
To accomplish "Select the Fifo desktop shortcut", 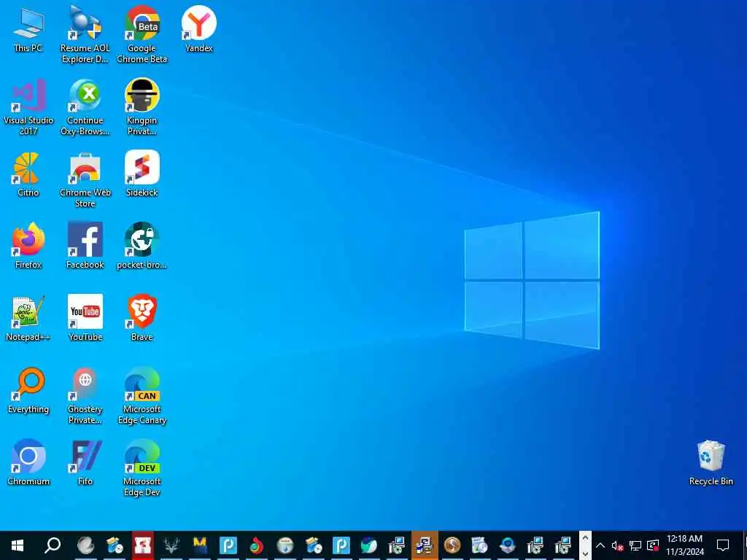I will click(85, 463).
